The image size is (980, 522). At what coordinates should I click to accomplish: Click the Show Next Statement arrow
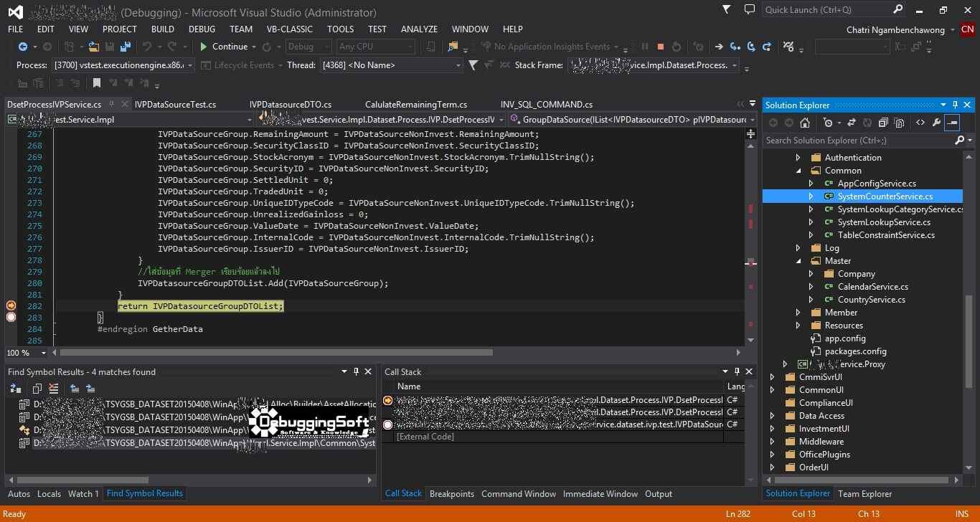pyautogui.click(x=719, y=47)
